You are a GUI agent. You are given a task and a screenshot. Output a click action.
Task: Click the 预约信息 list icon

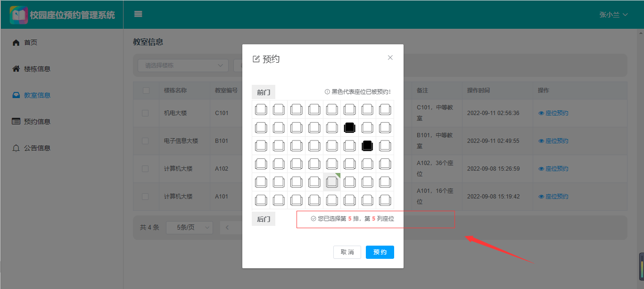pyautogui.click(x=16, y=122)
